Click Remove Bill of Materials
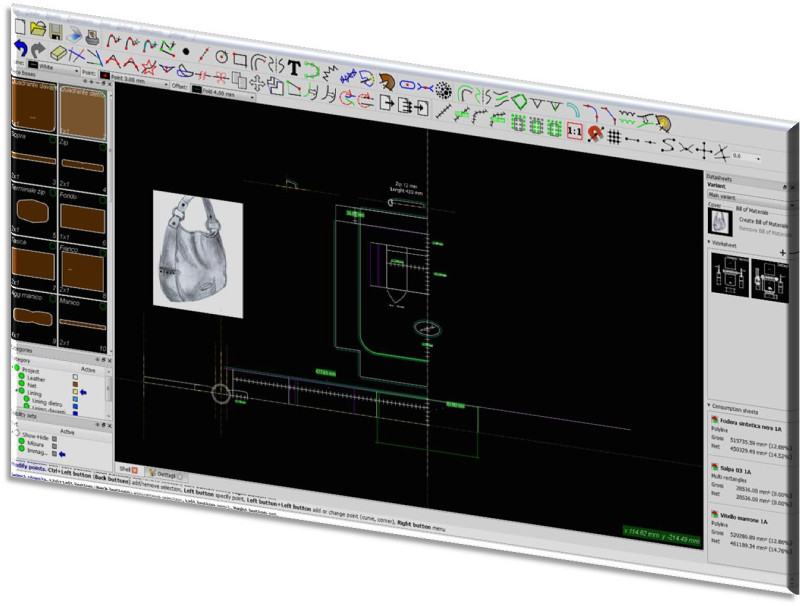The width and height of the screenshot is (800, 607). tap(763, 231)
